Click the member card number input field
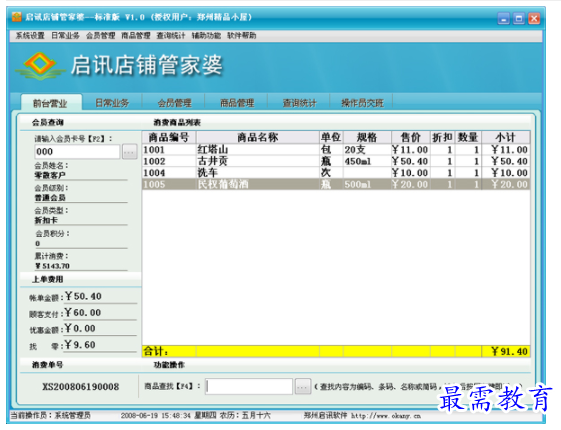 (77, 152)
